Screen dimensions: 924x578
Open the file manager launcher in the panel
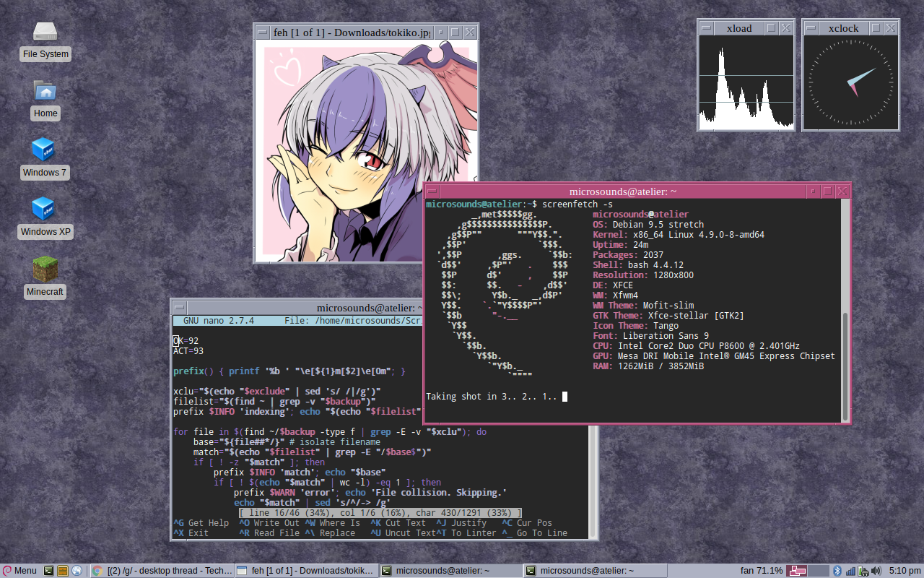[x=63, y=571]
